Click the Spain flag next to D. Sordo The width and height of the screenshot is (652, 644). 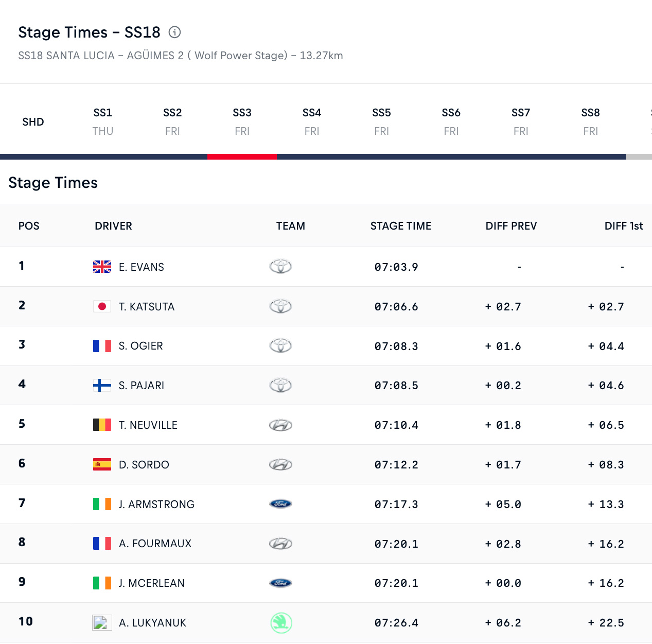tap(102, 465)
